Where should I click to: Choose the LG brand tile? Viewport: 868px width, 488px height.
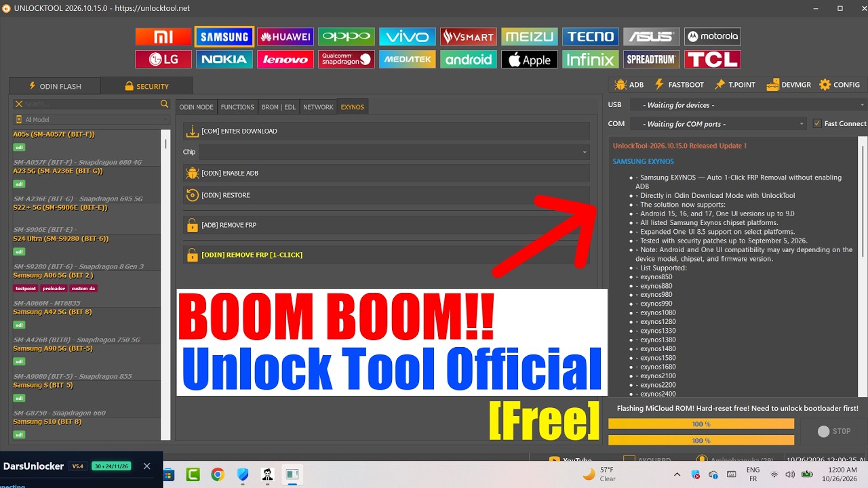pyautogui.click(x=163, y=59)
